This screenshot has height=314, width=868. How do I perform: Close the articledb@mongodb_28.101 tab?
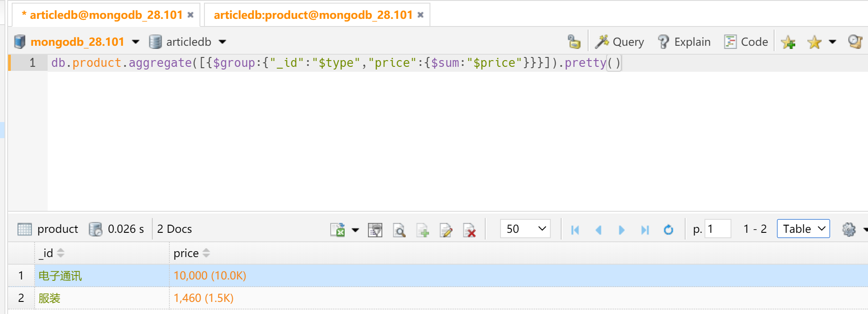coord(190,15)
